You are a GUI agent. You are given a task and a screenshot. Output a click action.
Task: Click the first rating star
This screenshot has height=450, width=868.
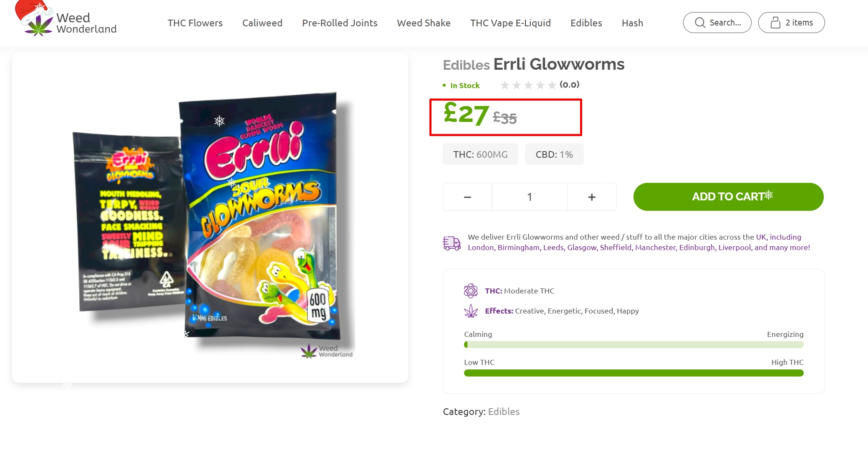click(x=505, y=85)
